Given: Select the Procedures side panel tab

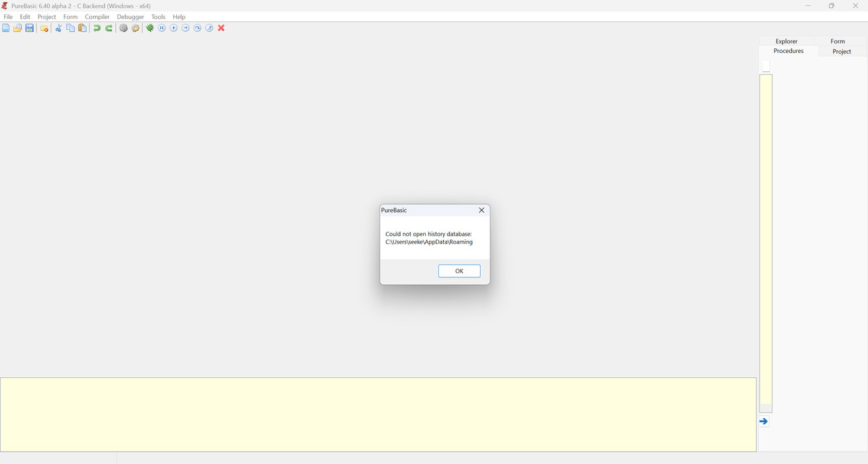Looking at the screenshot, I should pyautogui.click(x=789, y=51).
